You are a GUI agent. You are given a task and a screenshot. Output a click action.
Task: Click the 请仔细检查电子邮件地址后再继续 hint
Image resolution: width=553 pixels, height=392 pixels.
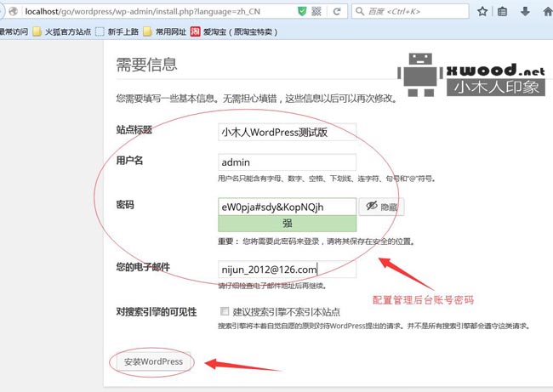272,286
